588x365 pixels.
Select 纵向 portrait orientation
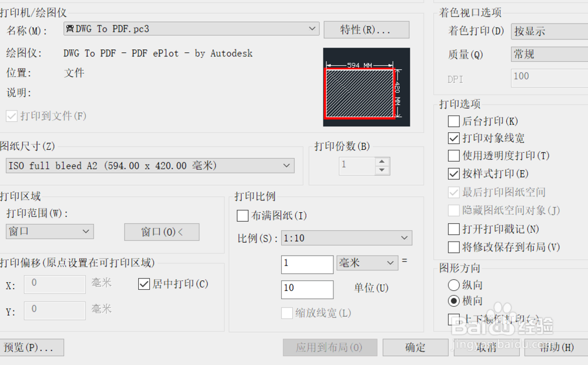click(454, 285)
